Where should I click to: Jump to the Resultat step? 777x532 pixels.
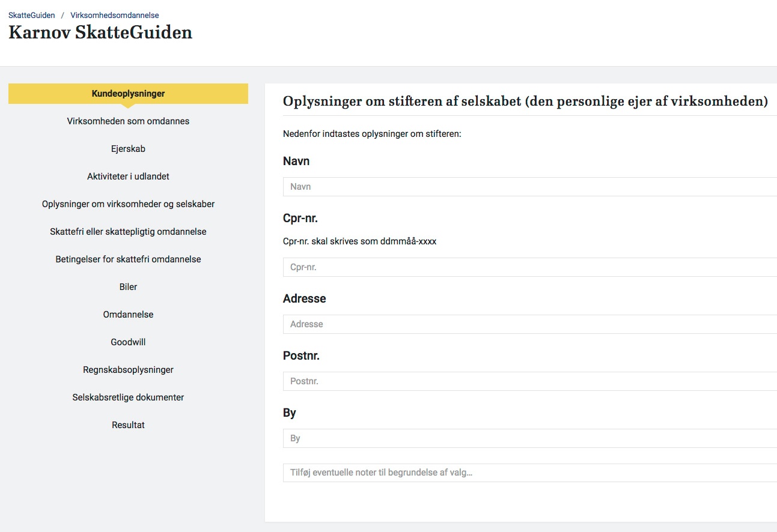click(128, 425)
